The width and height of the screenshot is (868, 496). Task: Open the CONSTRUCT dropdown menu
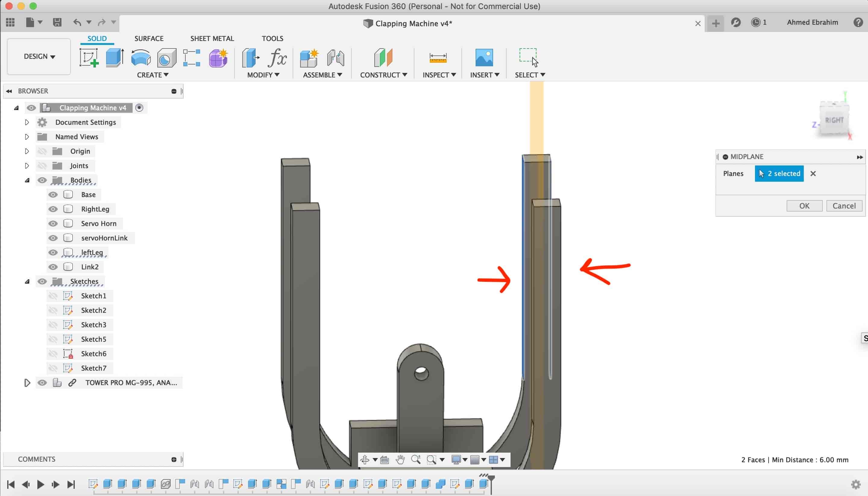click(x=384, y=75)
